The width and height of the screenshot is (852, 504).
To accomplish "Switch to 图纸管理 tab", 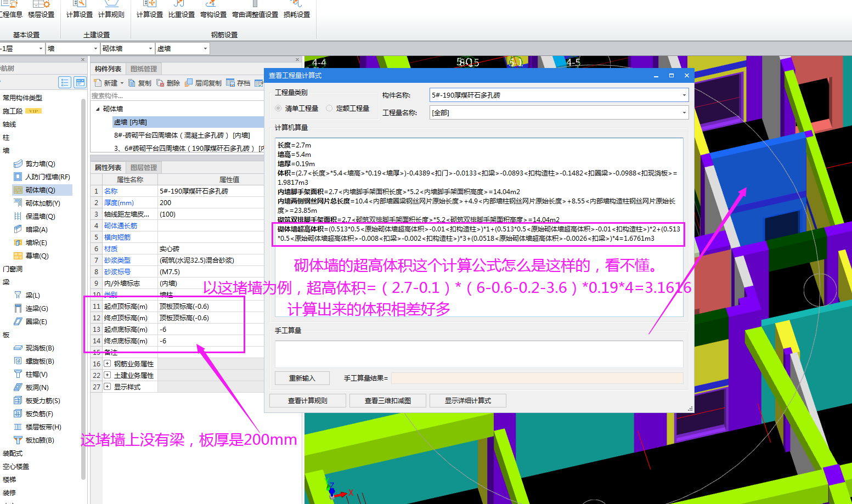I will pyautogui.click(x=144, y=69).
